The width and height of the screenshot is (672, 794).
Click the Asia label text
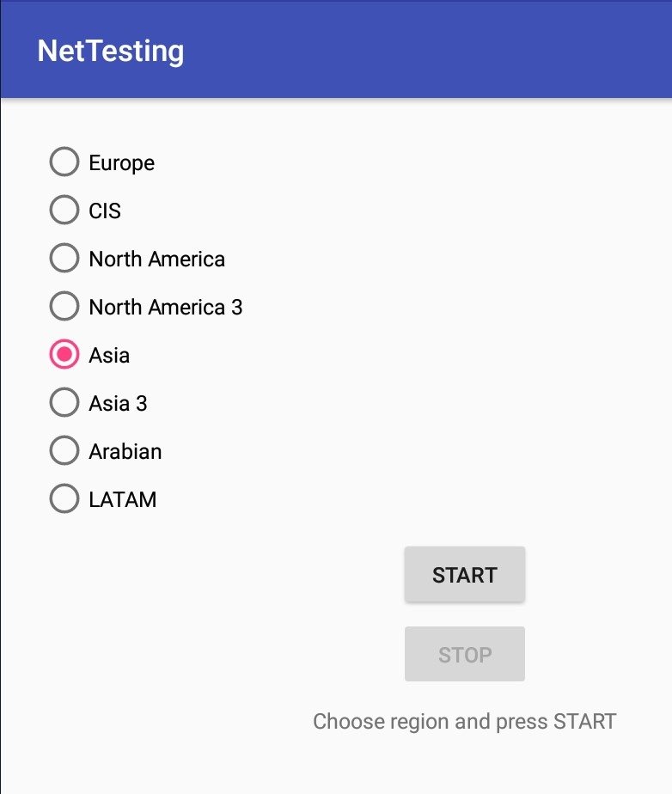click(x=109, y=355)
